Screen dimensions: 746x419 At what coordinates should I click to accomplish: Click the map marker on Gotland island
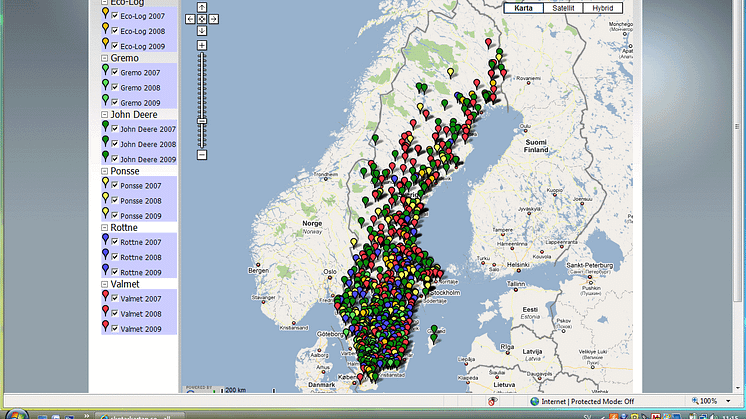(x=433, y=338)
